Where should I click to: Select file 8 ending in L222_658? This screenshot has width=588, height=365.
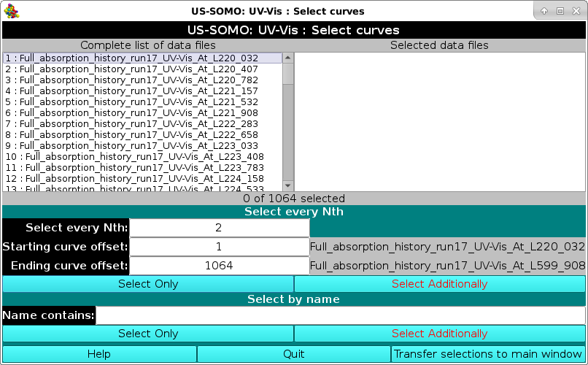(142, 134)
